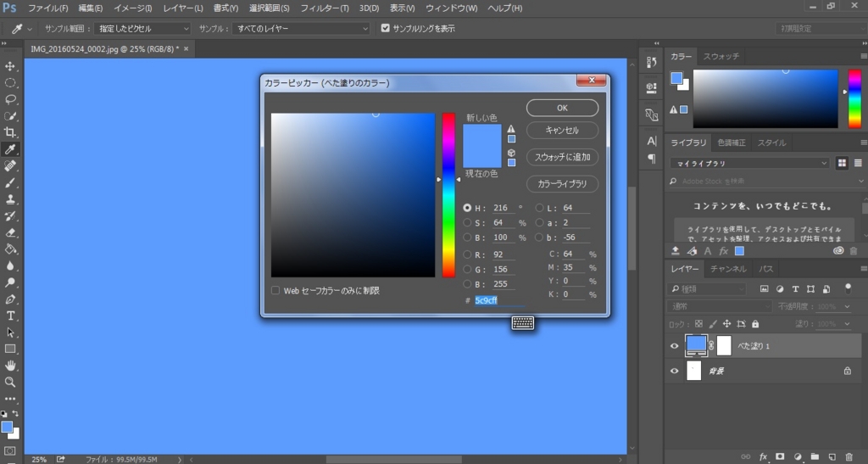Select the Eraser tool
The image size is (868, 464).
[10, 232]
